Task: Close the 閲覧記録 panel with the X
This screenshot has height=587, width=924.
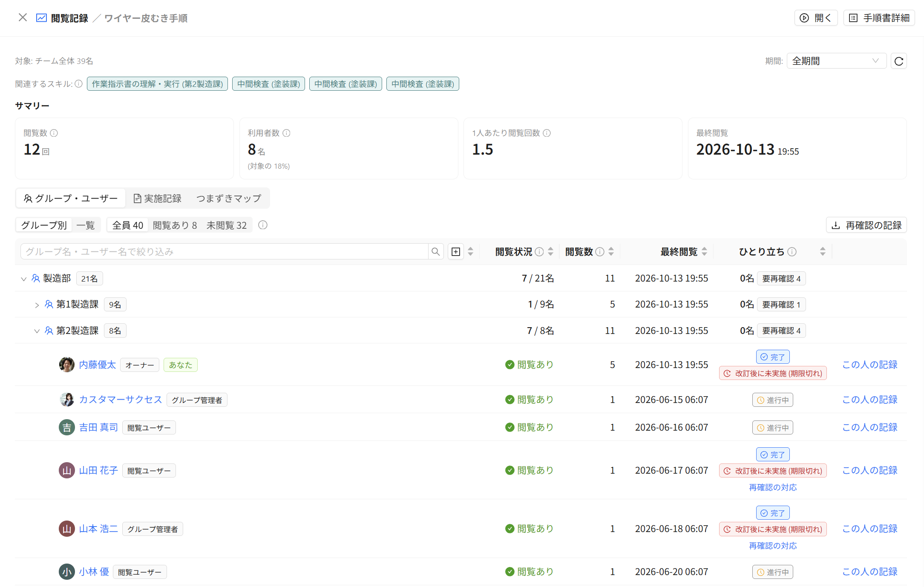Action: (x=23, y=17)
